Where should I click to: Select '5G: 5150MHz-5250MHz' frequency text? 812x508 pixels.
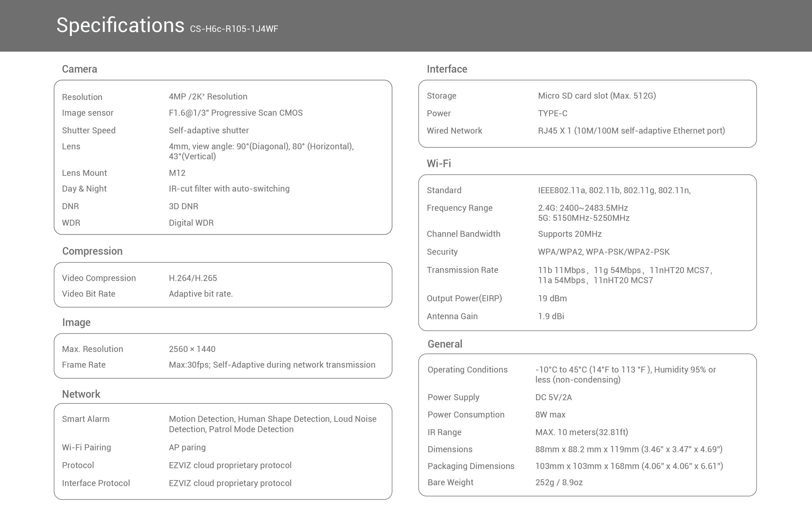coord(584,218)
